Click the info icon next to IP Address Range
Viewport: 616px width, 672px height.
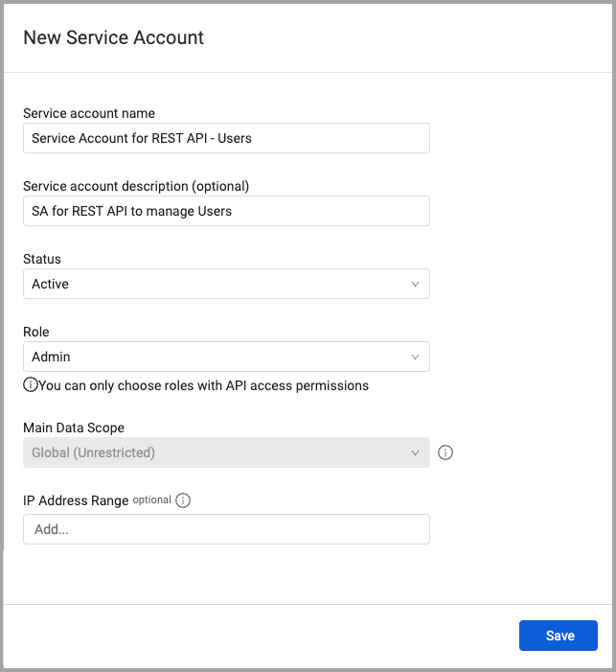(183, 500)
